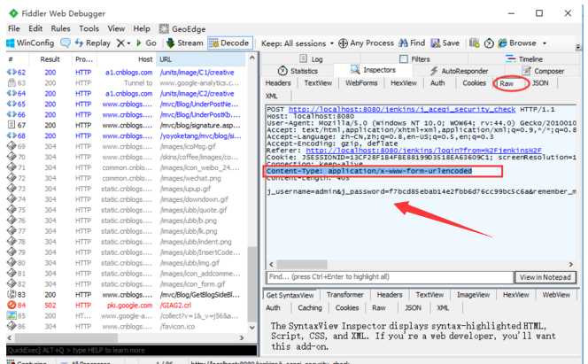
Task: Click session list scroll-up arrow
Action: click(x=252, y=58)
